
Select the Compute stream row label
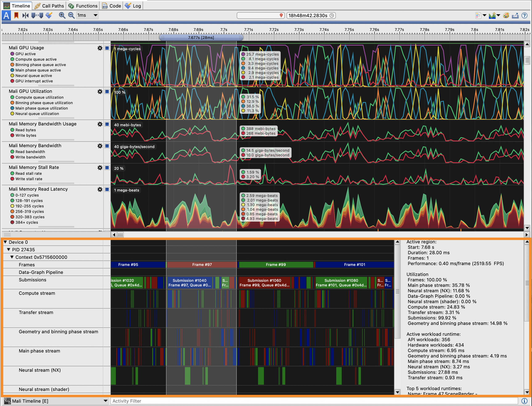click(x=37, y=293)
